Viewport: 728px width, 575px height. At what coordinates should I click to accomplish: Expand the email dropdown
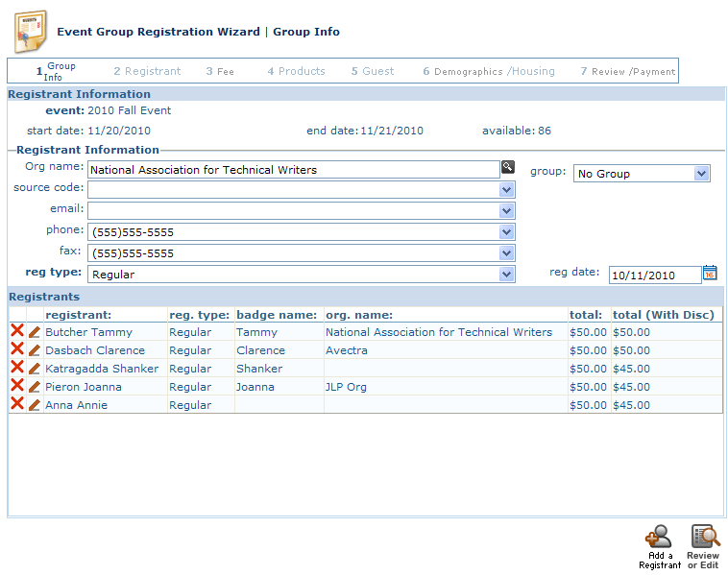point(506,210)
